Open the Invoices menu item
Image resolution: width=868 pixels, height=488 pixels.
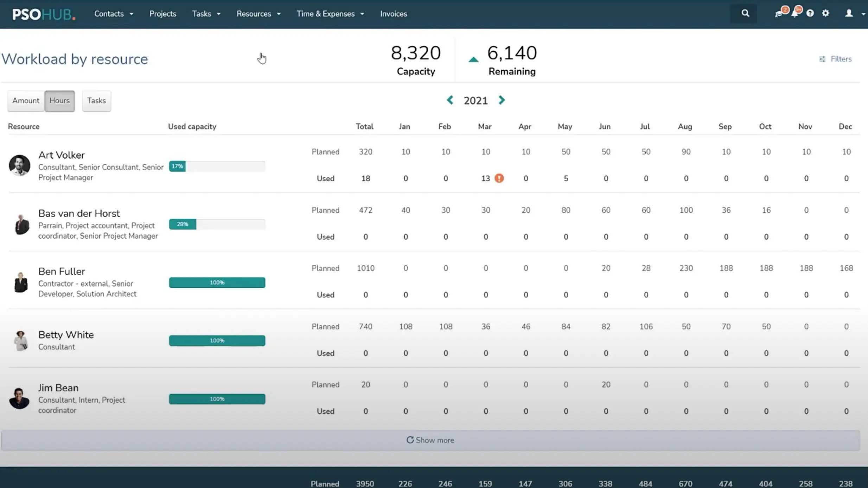click(x=393, y=14)
